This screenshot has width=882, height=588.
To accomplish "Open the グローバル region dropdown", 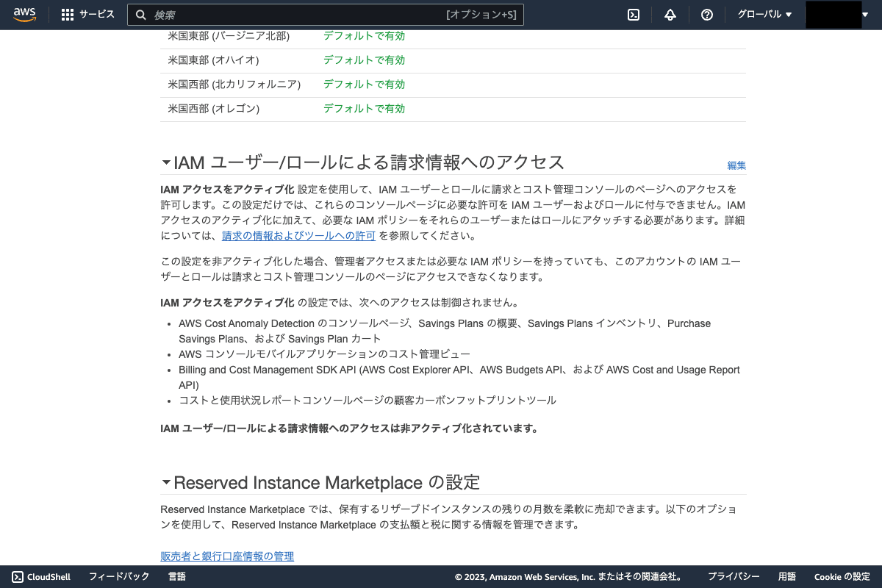I will (x=764, y=15).
